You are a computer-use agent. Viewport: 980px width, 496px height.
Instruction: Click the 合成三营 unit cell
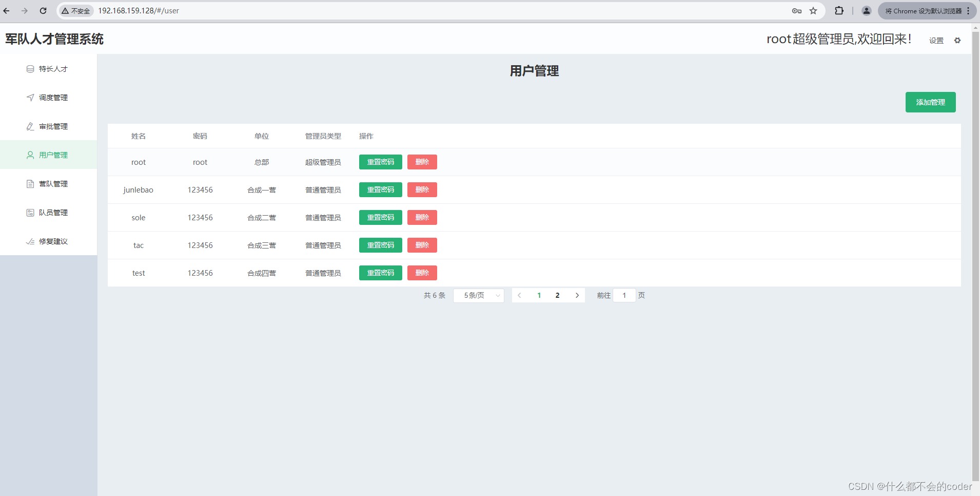click(x=262, y=245)
